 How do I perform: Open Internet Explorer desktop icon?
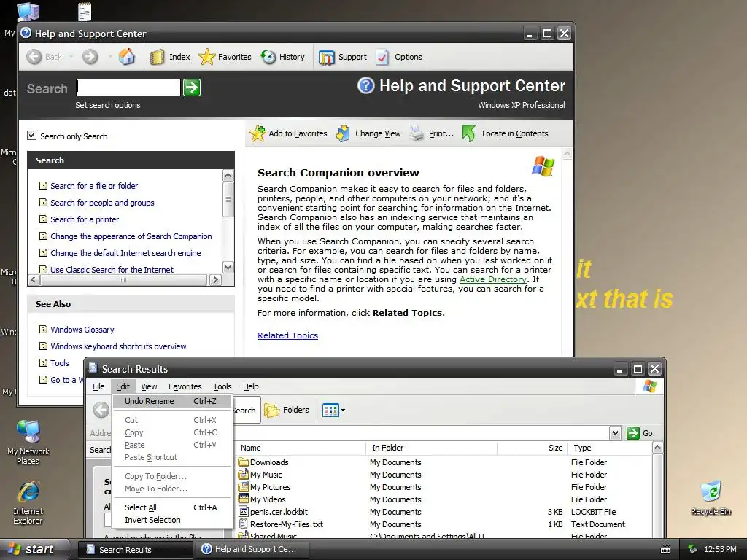click(x=28, y=503)
